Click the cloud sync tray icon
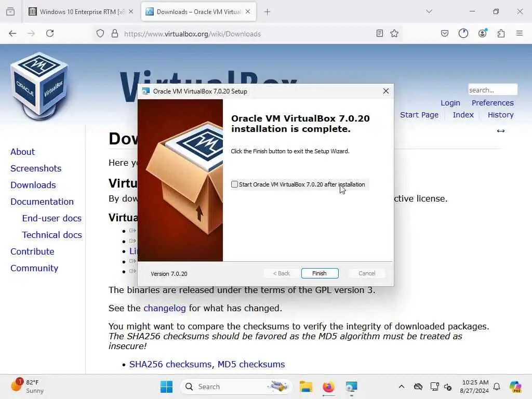 [418, 387]
